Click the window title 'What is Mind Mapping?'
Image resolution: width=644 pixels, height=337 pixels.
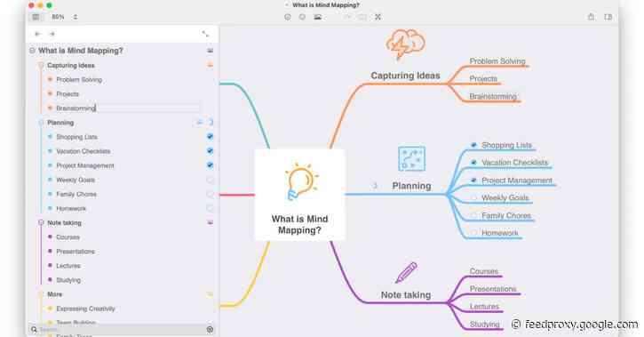326,5
